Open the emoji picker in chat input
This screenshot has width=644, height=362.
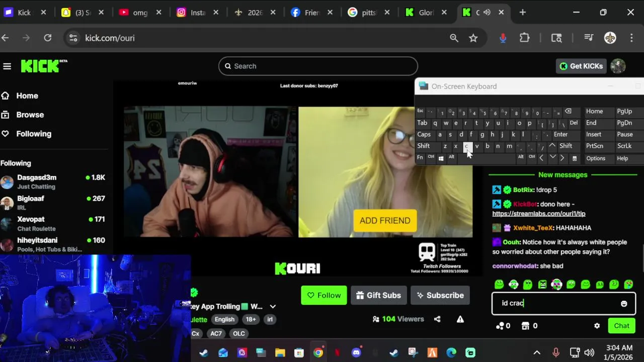point(624,303)
